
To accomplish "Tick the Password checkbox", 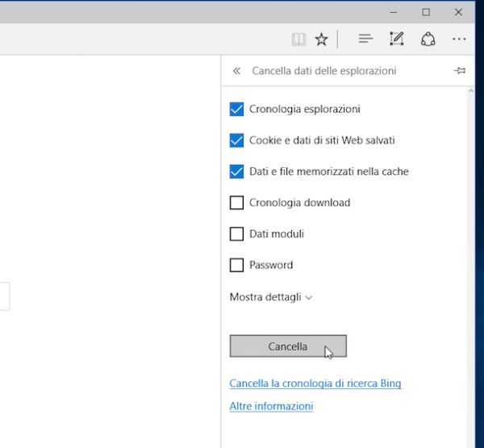I will click(236, 265).
